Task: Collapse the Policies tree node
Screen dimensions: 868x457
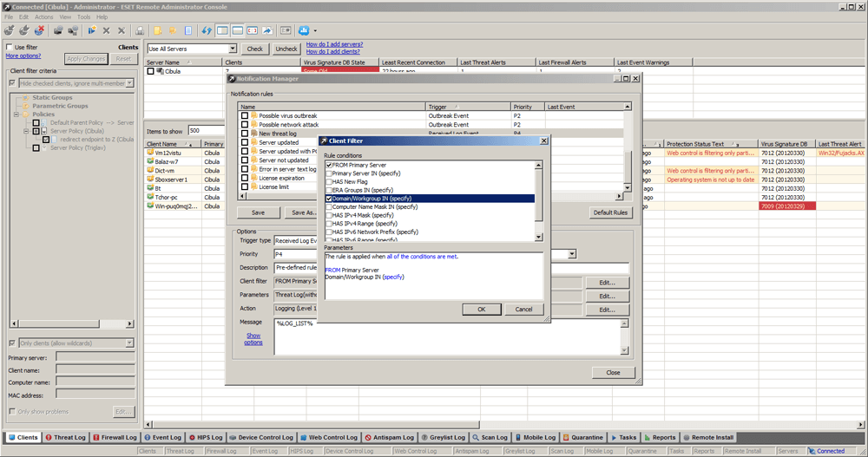Action: click(x=16, y=114)
